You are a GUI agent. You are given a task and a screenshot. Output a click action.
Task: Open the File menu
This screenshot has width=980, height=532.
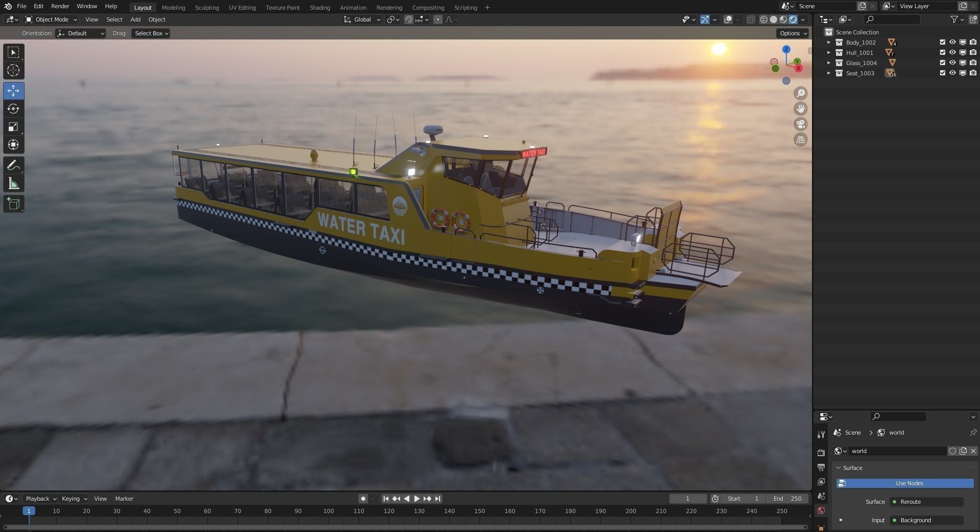click(x=22, y=6)
